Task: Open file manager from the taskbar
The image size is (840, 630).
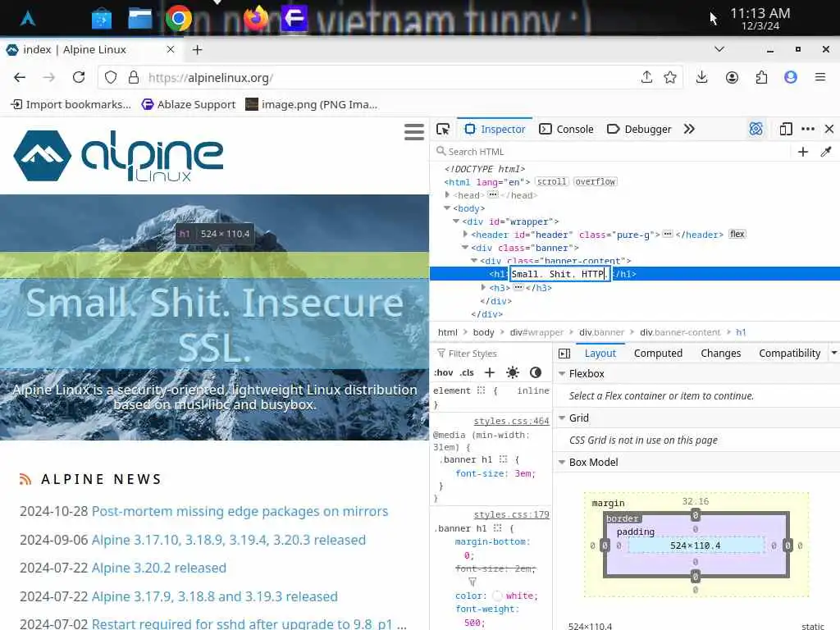Action: click(139, 19)
